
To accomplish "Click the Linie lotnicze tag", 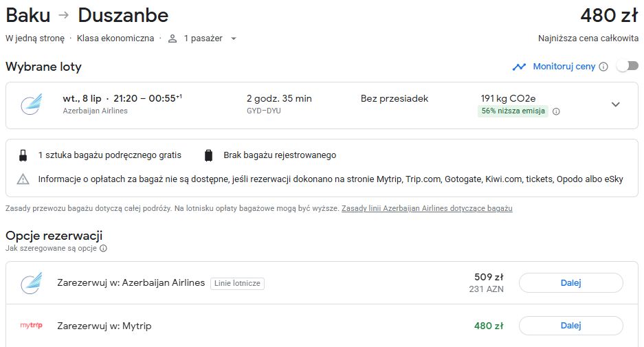I will click(x=237, y=283).
